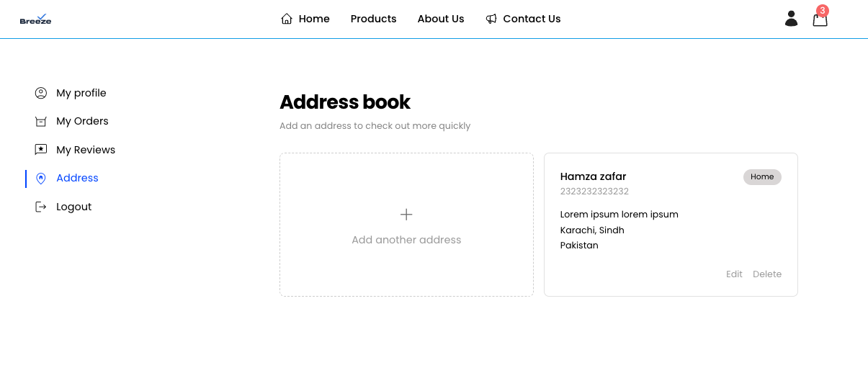
Task: Click the 'Add an address to check out' subtitle
Action: [375, 126]
